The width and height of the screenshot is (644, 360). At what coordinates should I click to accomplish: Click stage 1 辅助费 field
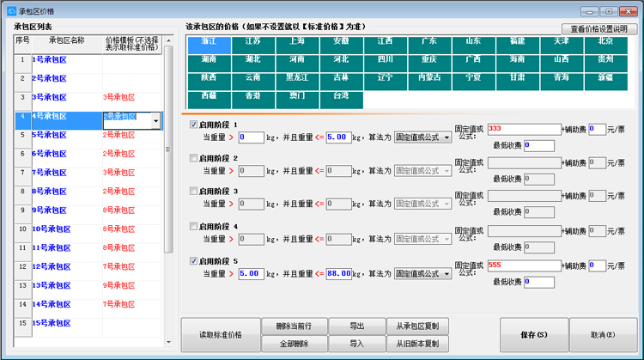click(597, 129)
